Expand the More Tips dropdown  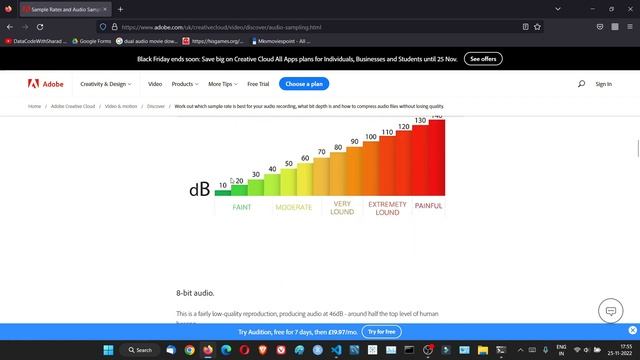[223, 84]
